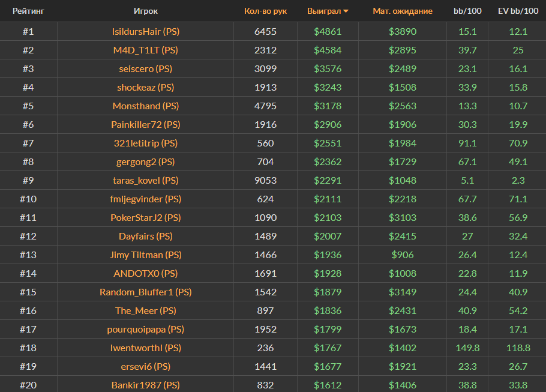Sort table by Мат. ожидание column

pos(402,11)
